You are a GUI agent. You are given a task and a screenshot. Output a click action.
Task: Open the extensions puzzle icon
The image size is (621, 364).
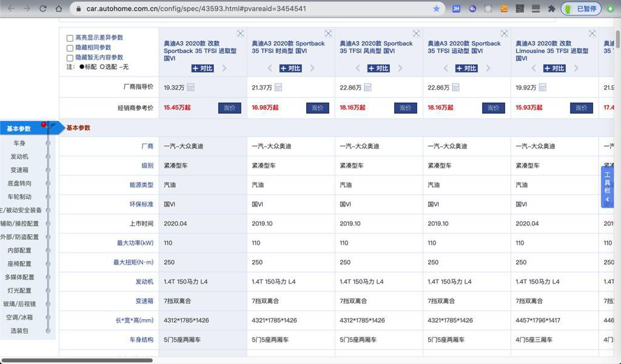[551, 8]
